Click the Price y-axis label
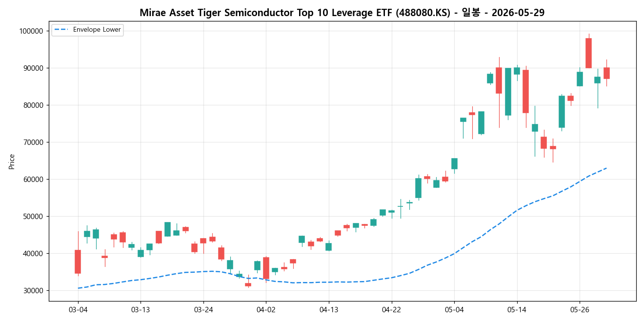This screenshot has height=322, width=644. [x=12, y=161]
